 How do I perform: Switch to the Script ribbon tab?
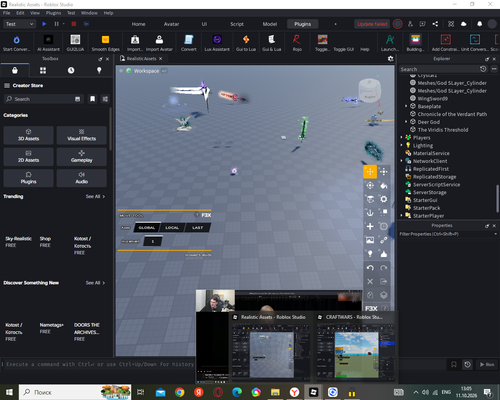click(237, 24)
